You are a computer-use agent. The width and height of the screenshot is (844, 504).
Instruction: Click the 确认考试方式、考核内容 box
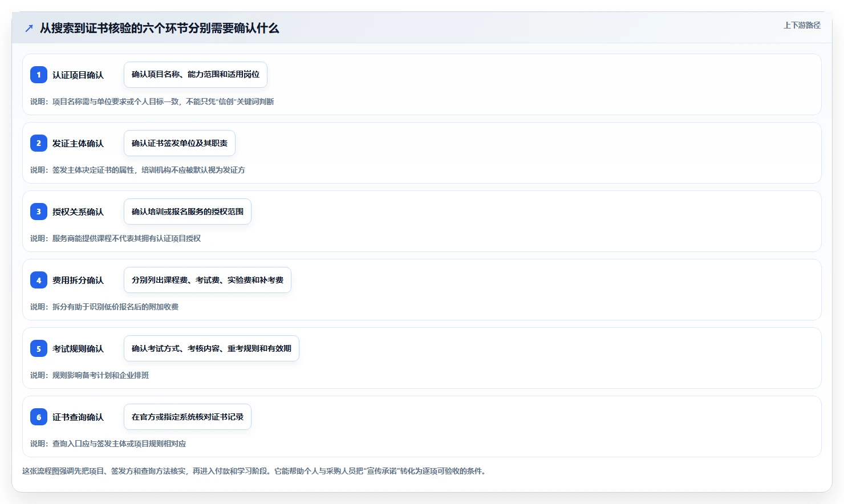[x=212, y=348]
